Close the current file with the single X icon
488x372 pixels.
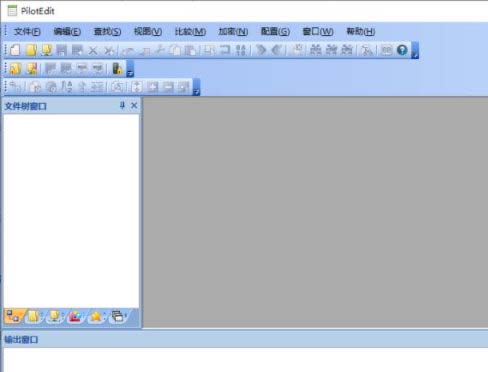[x=93, y=51]
